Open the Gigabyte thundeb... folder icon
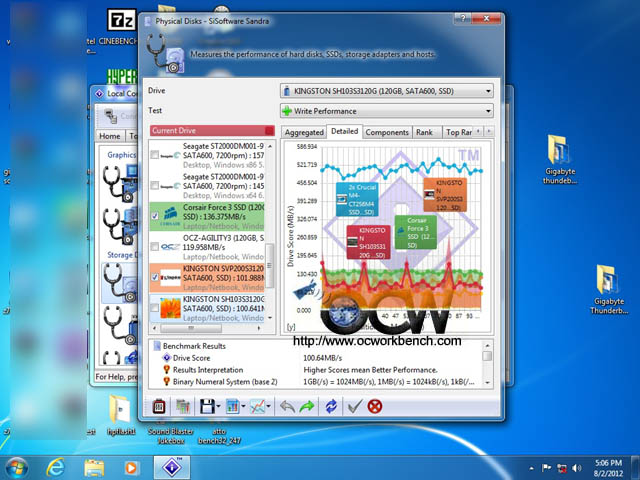This screenshot has height=480, width=640. coord(560,160)
